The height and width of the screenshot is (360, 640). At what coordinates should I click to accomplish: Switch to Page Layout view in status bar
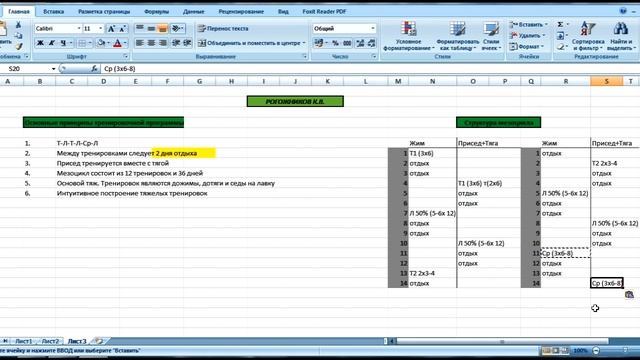[x=556, y=350]
